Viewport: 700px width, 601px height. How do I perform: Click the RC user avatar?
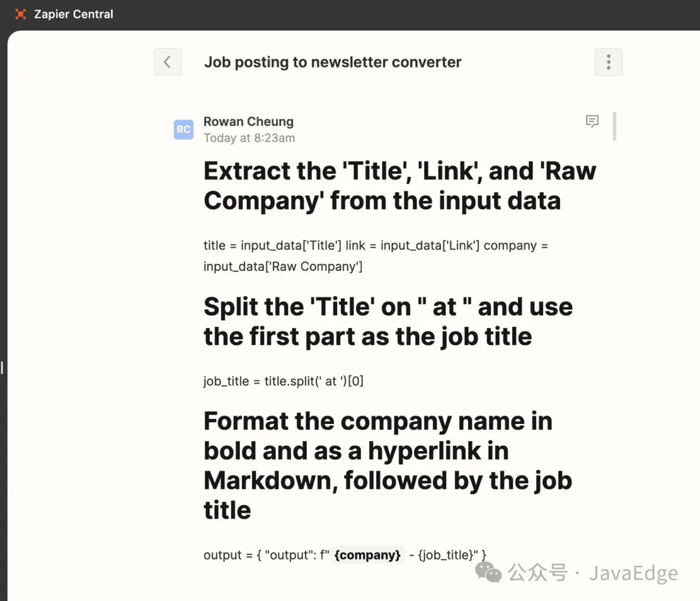[x=183, y=130]
